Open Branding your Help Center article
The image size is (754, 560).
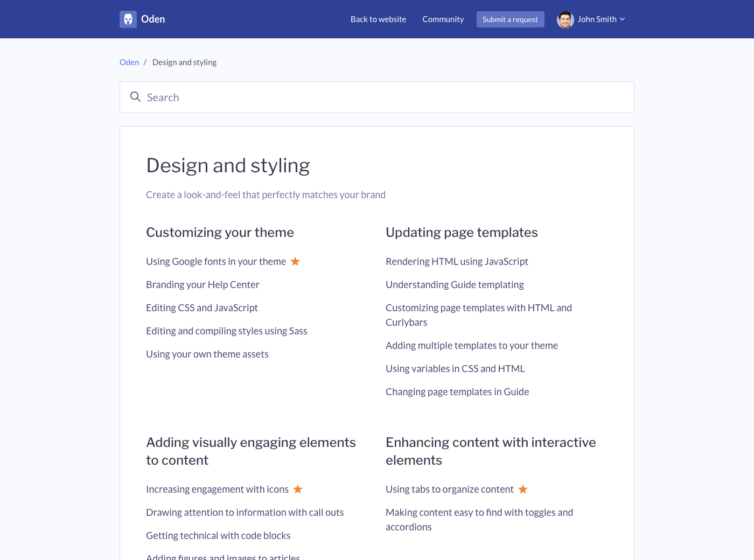[203, 285]
